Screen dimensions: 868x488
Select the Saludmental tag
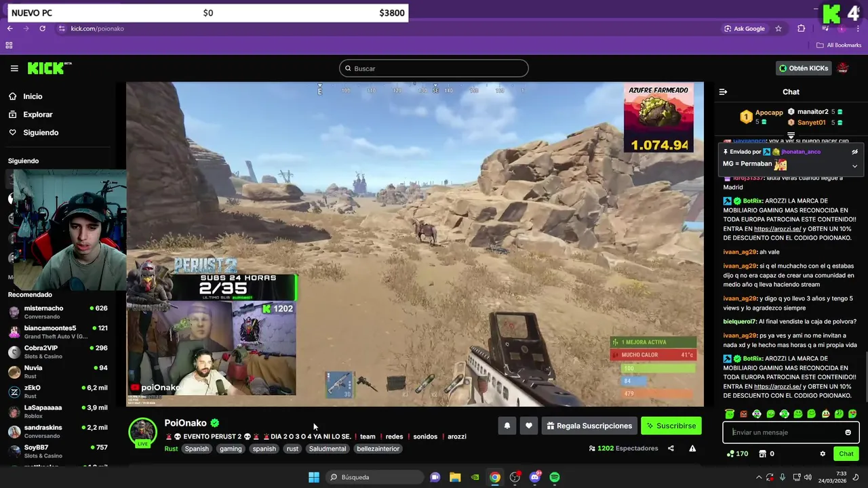328,449
